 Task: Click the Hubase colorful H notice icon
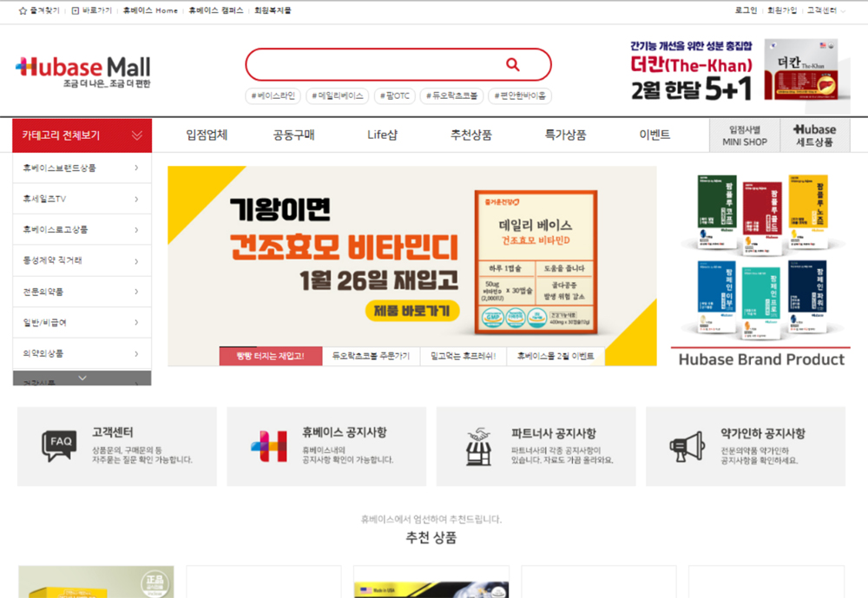pyautogui.click(x=269, y=446)
